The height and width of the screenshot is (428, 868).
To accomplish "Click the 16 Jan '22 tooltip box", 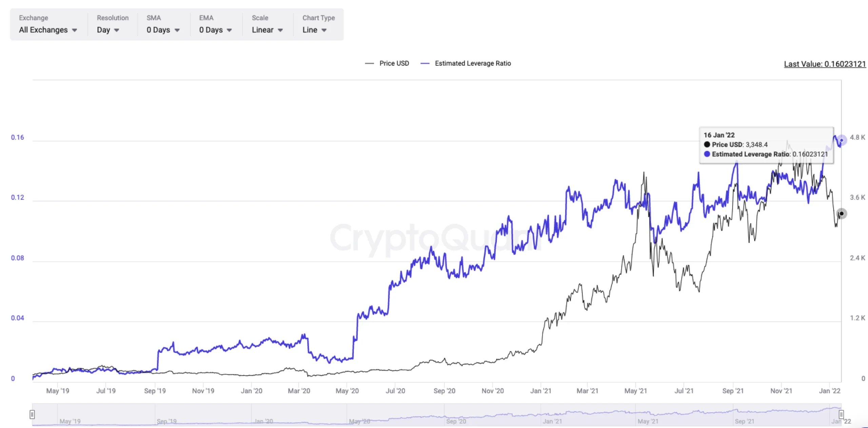I will point(766,145).
